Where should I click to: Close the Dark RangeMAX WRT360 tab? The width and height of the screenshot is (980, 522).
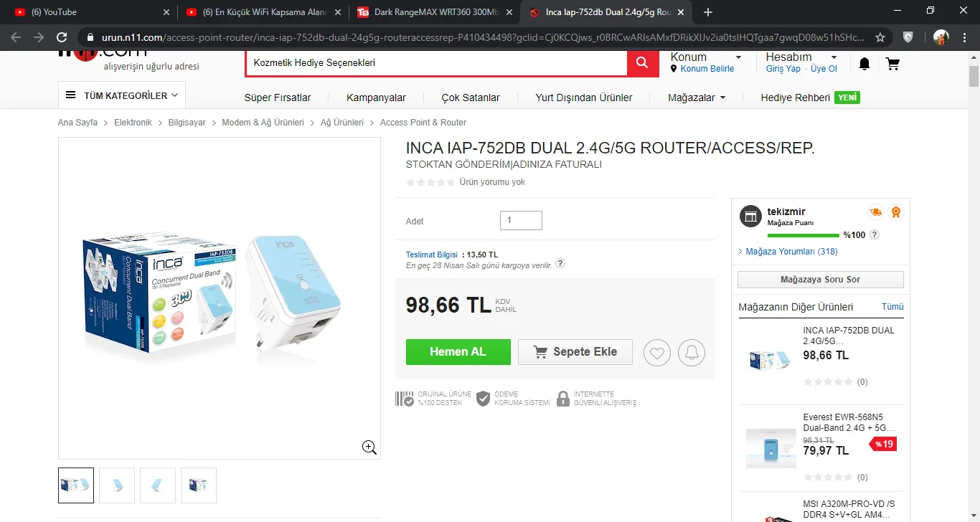[509, 12]
